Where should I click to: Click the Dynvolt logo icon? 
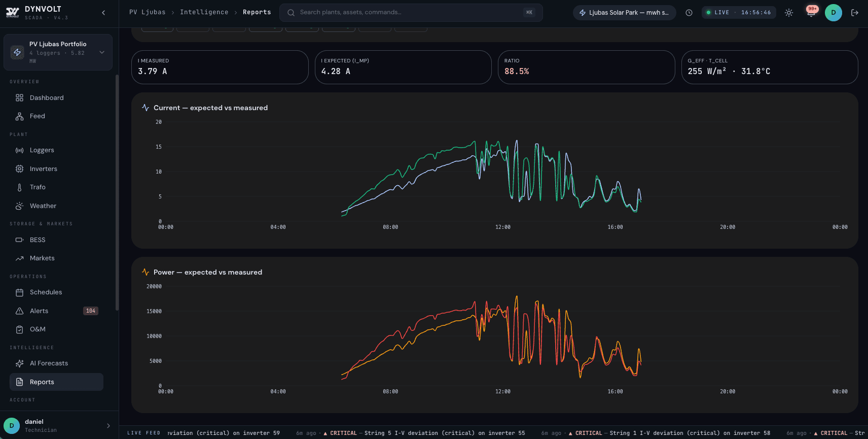click(x=13, y=13)
